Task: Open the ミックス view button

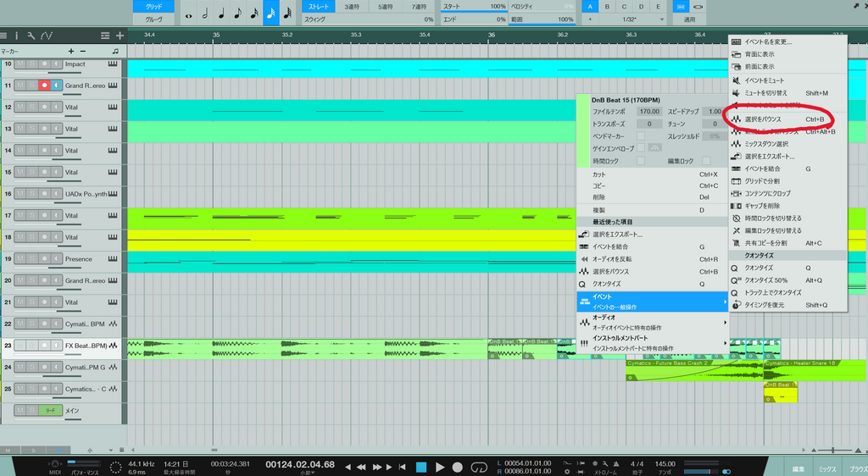Action: click(x=827, y=469)
